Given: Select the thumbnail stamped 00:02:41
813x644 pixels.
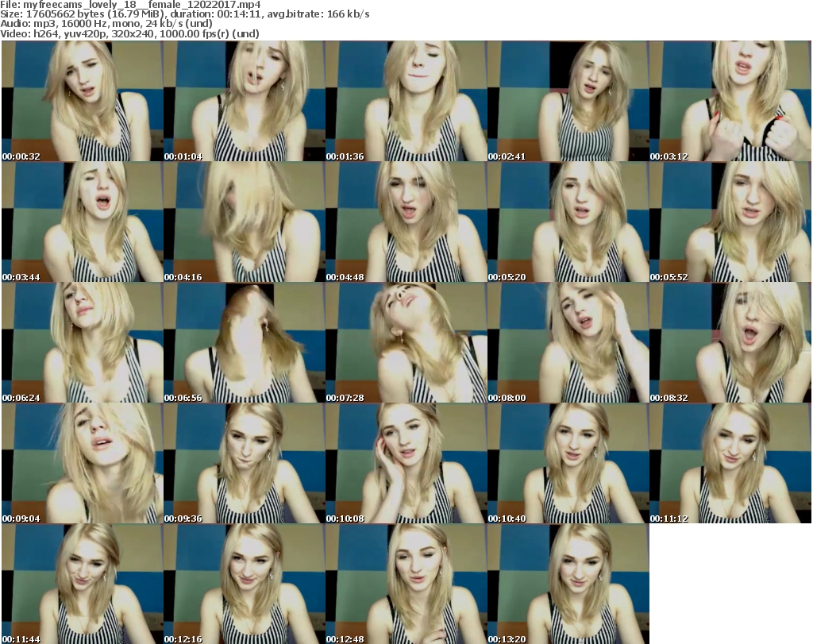Looking at the screenshot, I should click(568, 101).
